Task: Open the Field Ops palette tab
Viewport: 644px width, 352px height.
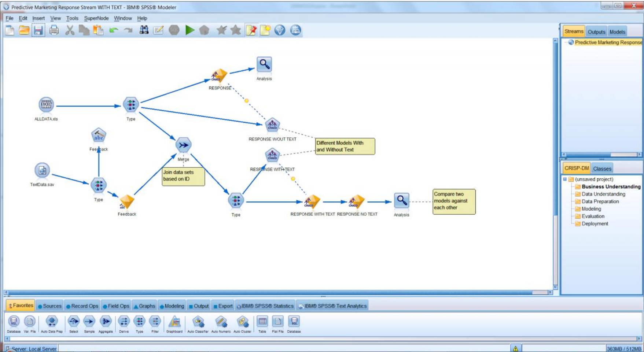Action: 116,306
